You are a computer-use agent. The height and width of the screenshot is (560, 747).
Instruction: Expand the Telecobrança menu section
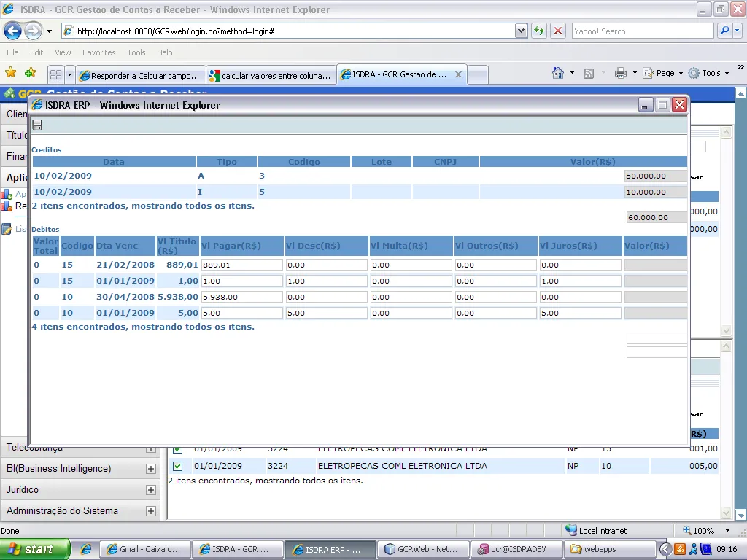pos(150,448)
